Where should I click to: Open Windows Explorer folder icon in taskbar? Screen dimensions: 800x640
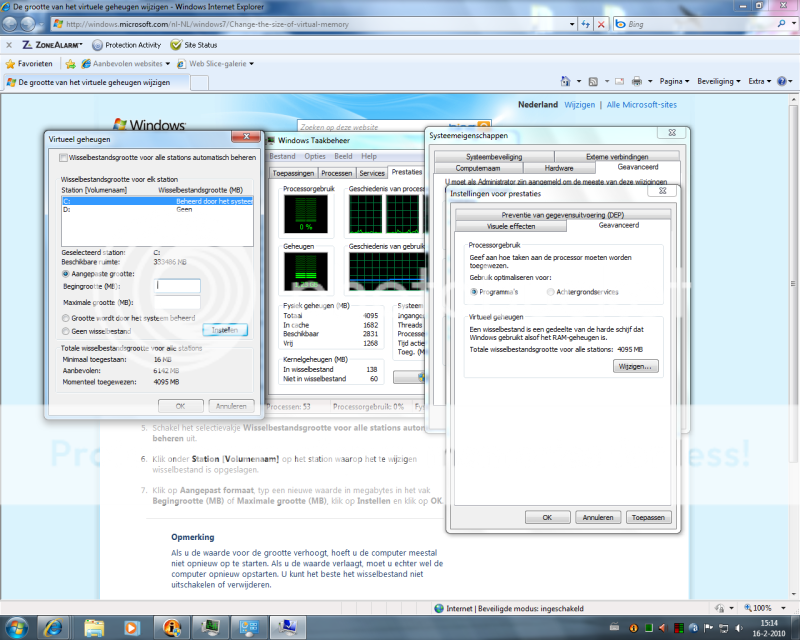[94, 627]
